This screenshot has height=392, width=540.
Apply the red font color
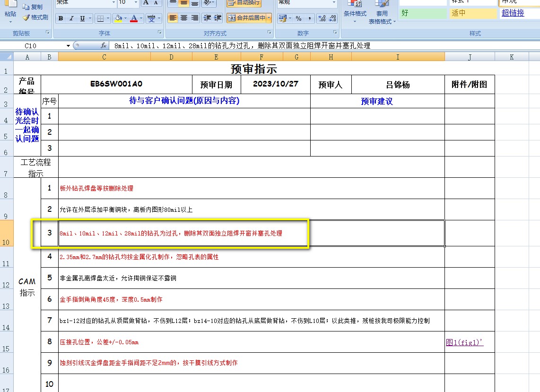pyautogui.click(x=134, y=18)
